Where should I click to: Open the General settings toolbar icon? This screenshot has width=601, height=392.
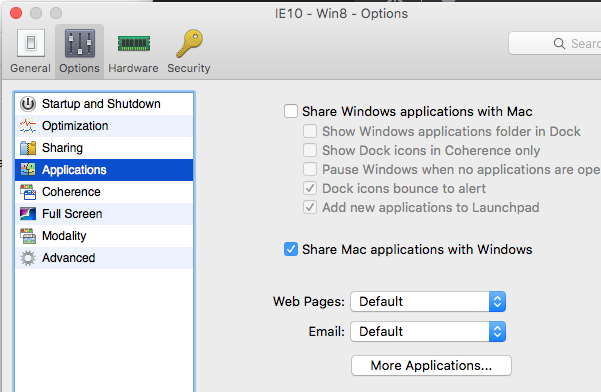pyautogui.click(x=31, y=43)
